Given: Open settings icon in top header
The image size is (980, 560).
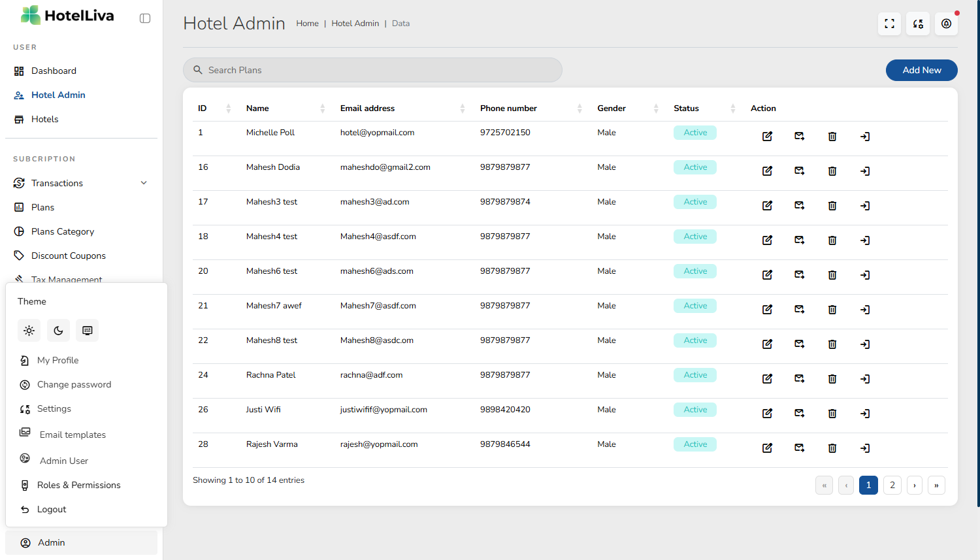Looking at the screenshot, I should pos(918,24).
